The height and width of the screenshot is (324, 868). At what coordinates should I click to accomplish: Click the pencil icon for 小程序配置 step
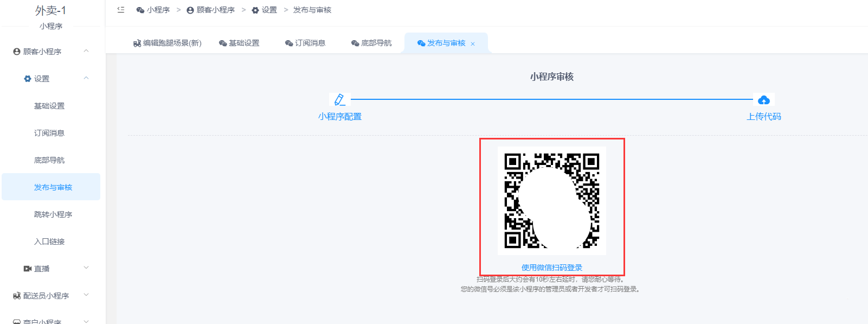339,100
